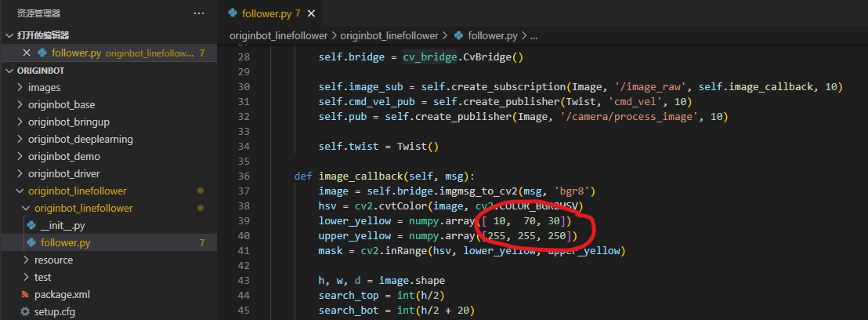Expand the resource folder
868x320 pixels.
53,260
